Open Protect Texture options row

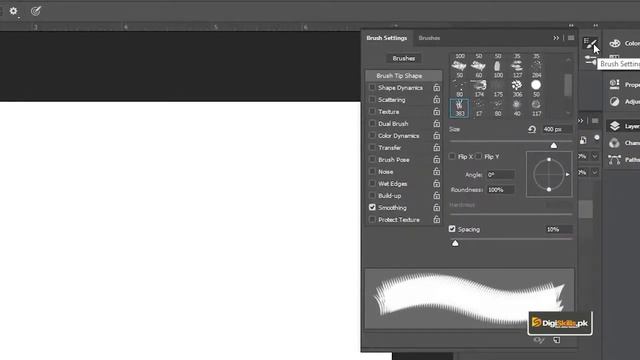point(399,220)
